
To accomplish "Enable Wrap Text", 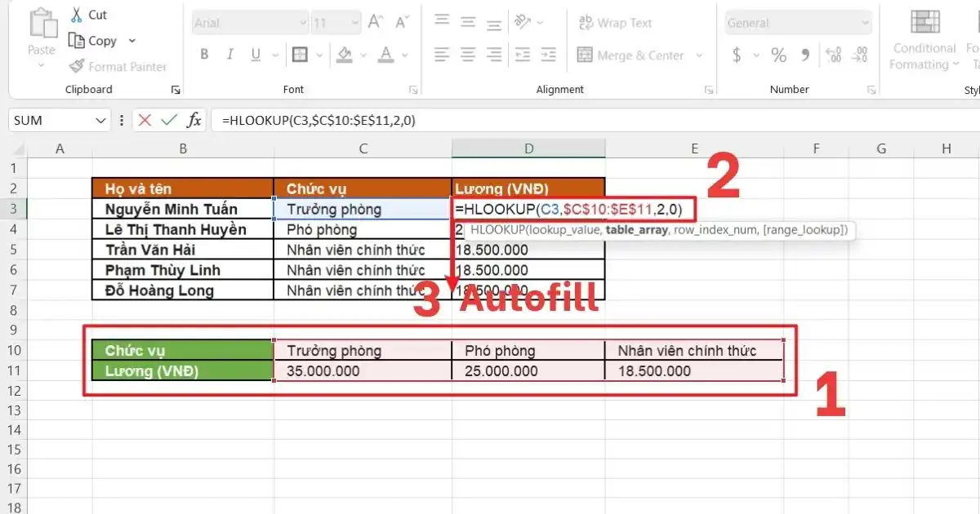I will (x=616, y=23).
